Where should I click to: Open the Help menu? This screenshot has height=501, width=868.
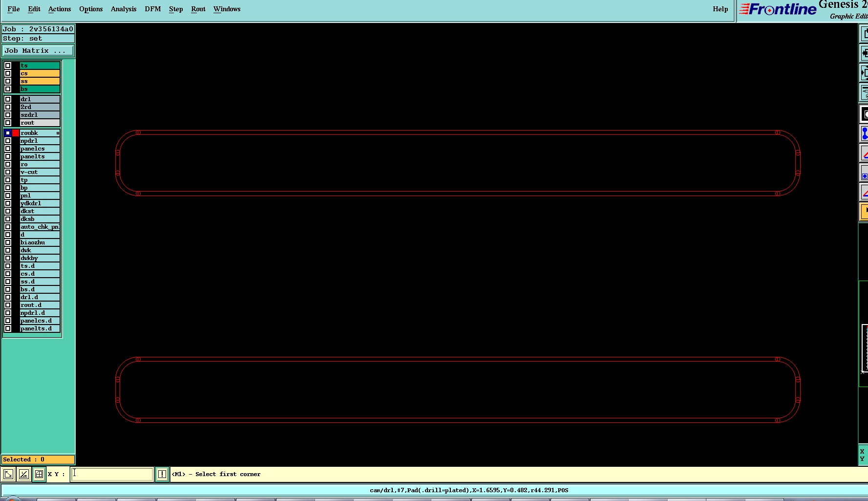click(720, 9)
